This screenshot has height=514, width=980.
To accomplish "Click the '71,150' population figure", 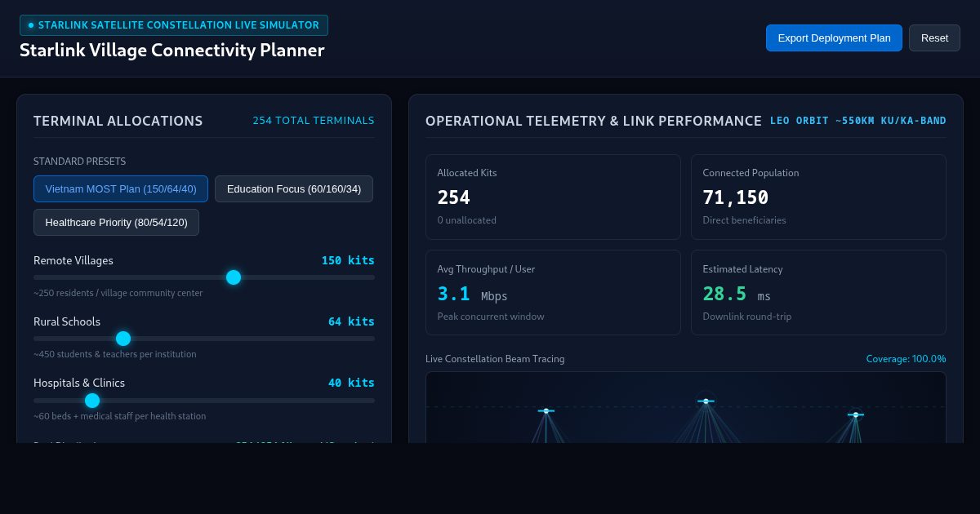I will pos(736,197).
